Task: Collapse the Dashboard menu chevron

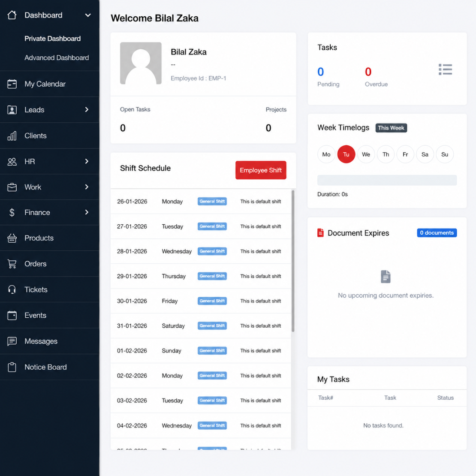Action: [x=88, y=15]
